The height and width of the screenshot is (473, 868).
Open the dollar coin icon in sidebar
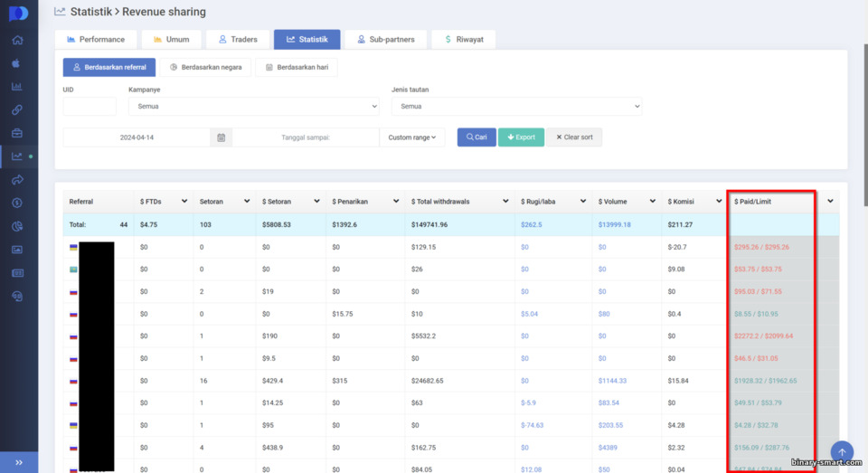click(17, 203)
